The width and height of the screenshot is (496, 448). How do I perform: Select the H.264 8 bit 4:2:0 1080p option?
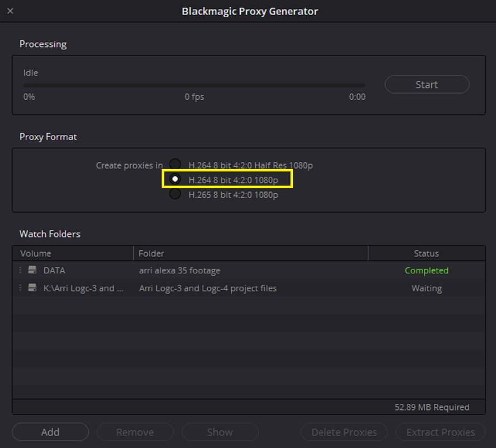[x=175, y=179]
